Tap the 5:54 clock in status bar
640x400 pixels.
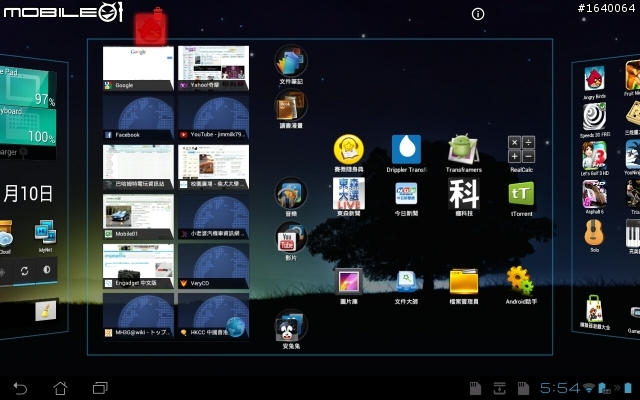pyautogui.click(x=560, y=388)
